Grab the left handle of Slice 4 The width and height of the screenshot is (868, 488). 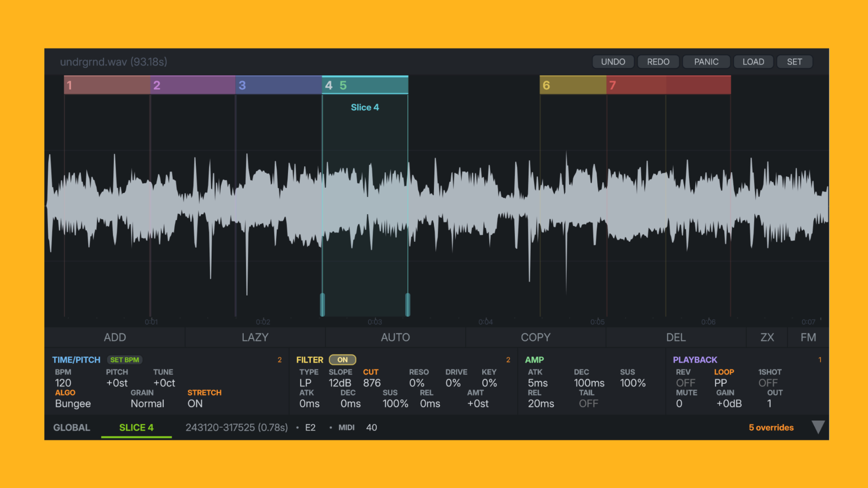point(322,304)
